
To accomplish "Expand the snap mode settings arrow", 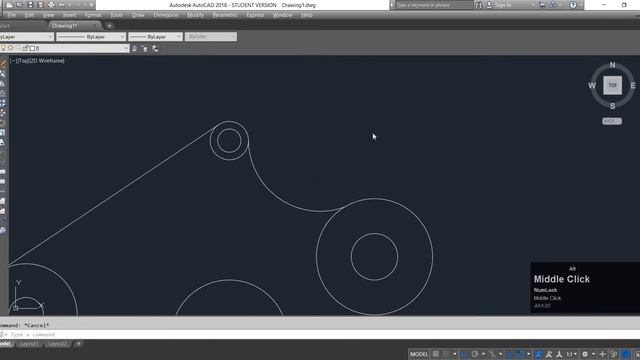I will (454, 354).
